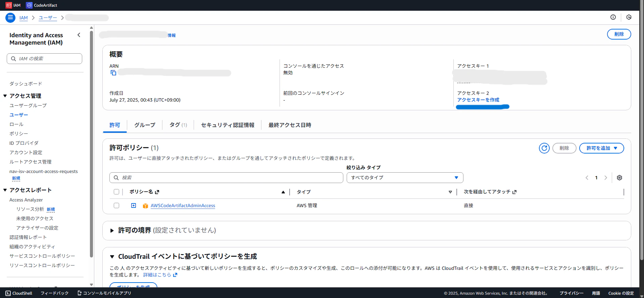The height and width of the screenshot is (298, 644).
Task: Focus the IAM の検索 box
Action: pos(44,59)
